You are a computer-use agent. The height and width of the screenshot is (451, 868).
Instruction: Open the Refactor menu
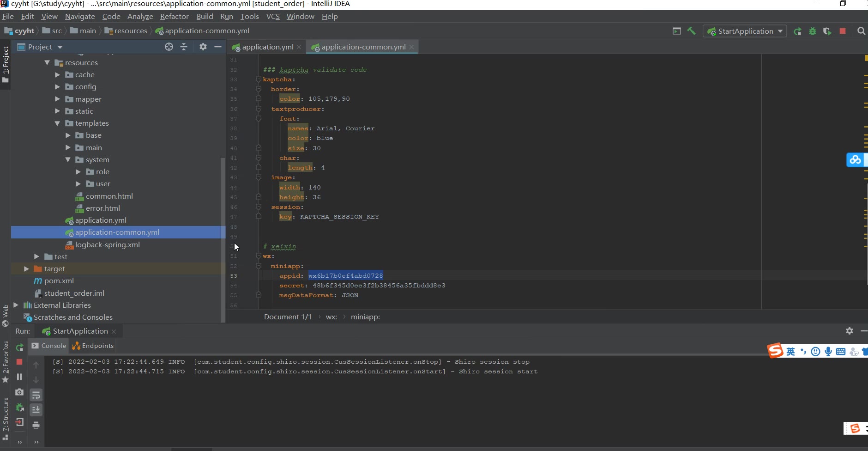point(174,16)
